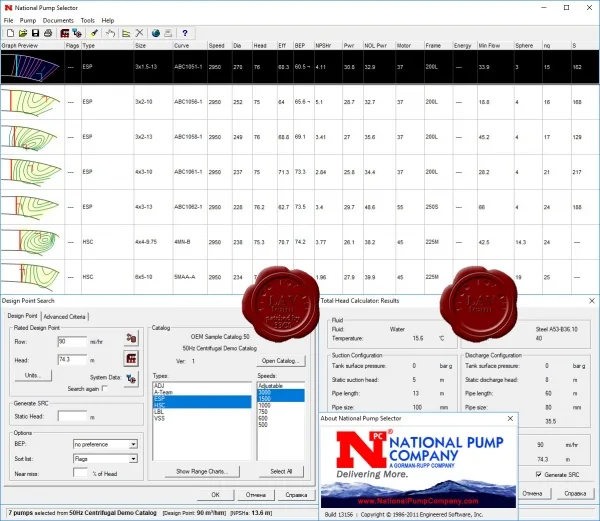Image resolution: width=600 pixels, height=521 pixels.
Task: Click the Head input field
Action: click(72, 360)
